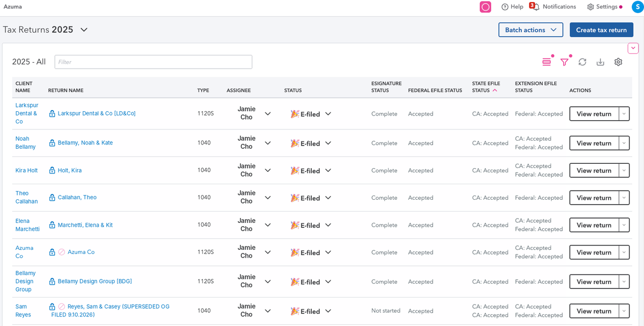This screenshot has width=644, height=326.
Task: Open E-filed status dropdown for Azuma Co row
Action: (328, 252)
